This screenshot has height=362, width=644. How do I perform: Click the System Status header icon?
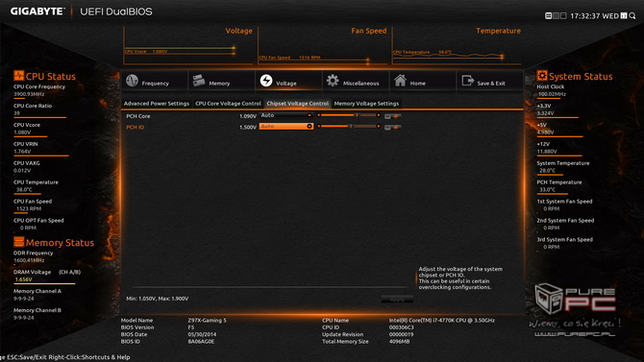pyautogui.click(x=542, y=76)
